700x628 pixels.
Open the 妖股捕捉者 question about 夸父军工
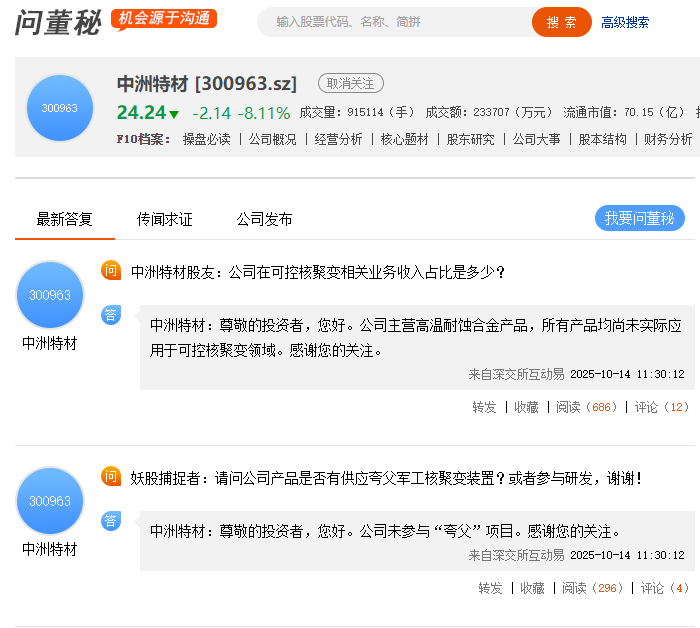click(x=386, y=478)
